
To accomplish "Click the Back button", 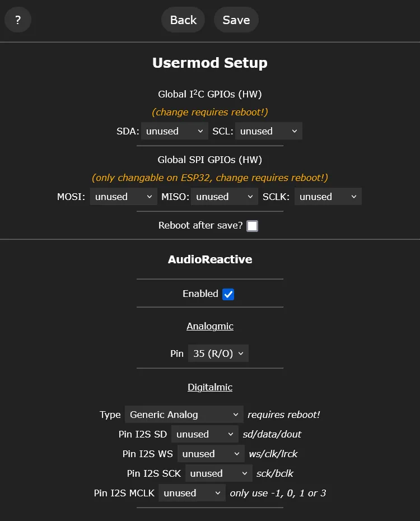I will point(183,20).
